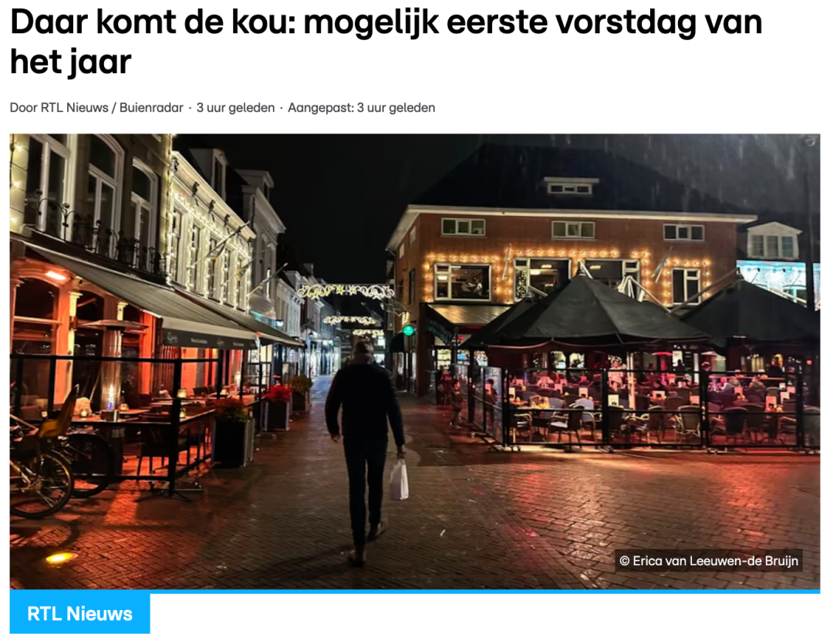The height and width of the screenshot is (644, 833).
Task: Click the Christmas light garland over street
Action: pos(346,292)
